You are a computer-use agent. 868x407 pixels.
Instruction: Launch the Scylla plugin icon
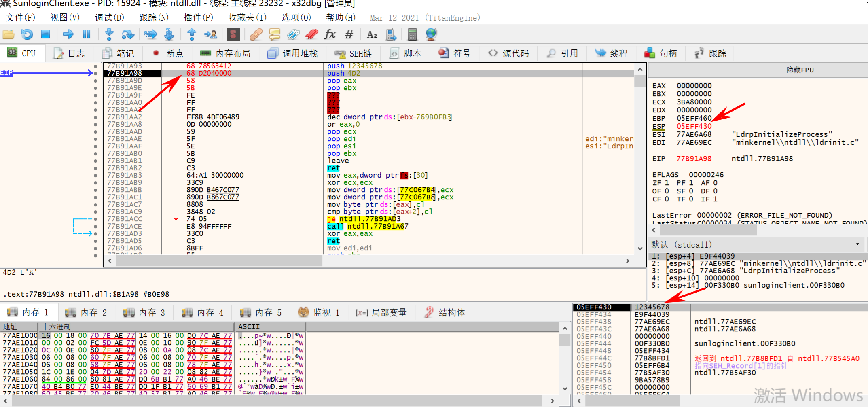(x=233, y=35)
